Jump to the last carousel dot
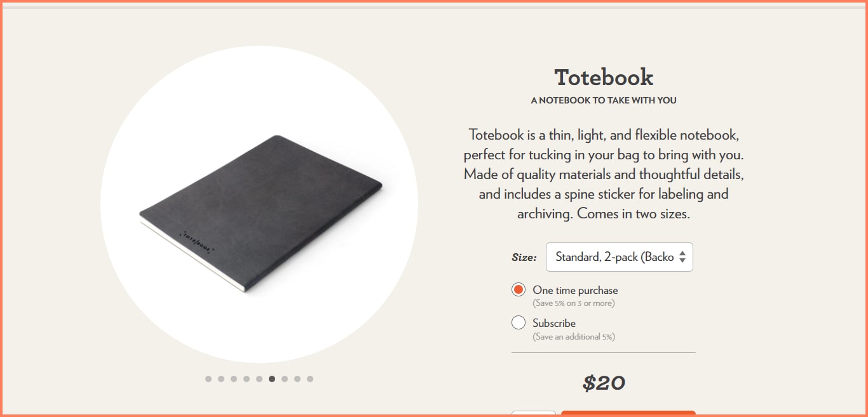 (310, 379)
